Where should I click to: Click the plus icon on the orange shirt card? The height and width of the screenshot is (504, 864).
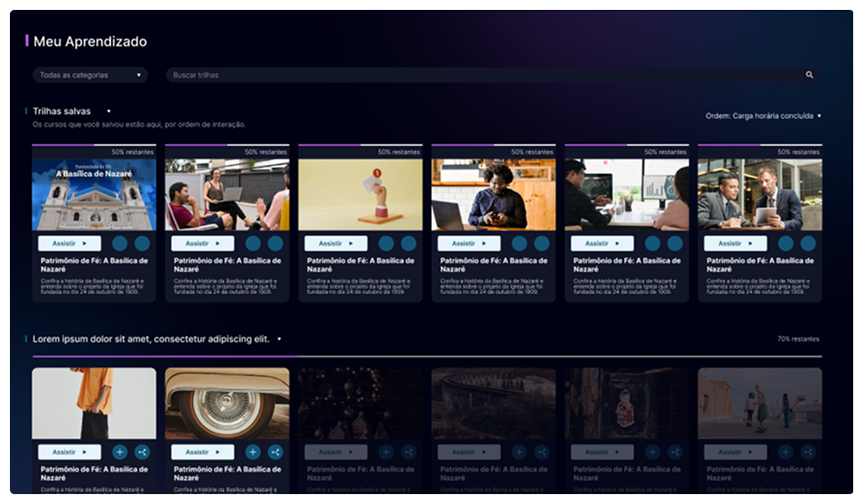pos(120,453)
